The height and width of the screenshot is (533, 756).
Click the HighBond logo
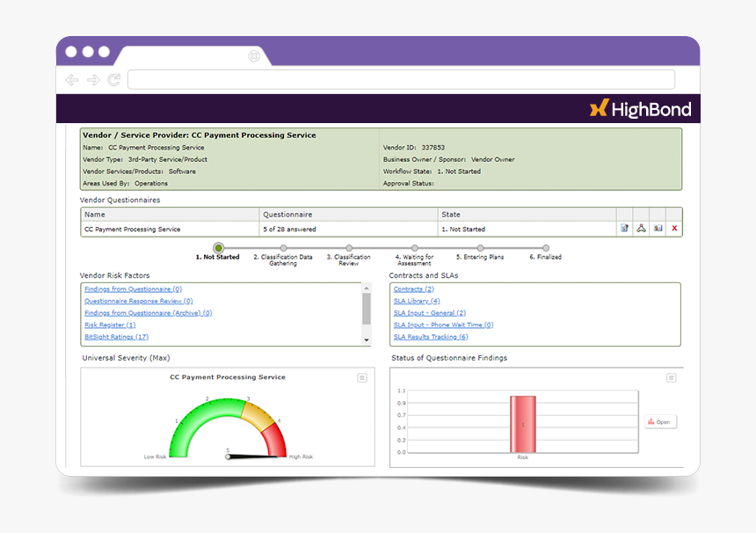(640, 108)
